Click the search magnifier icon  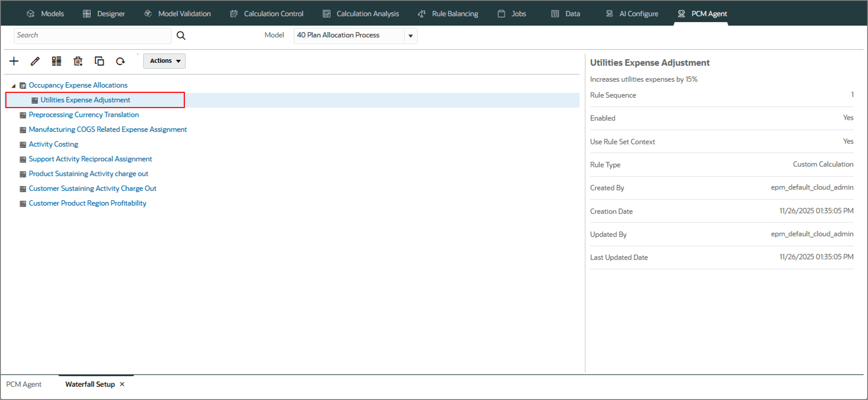click(x=181, y=35)
